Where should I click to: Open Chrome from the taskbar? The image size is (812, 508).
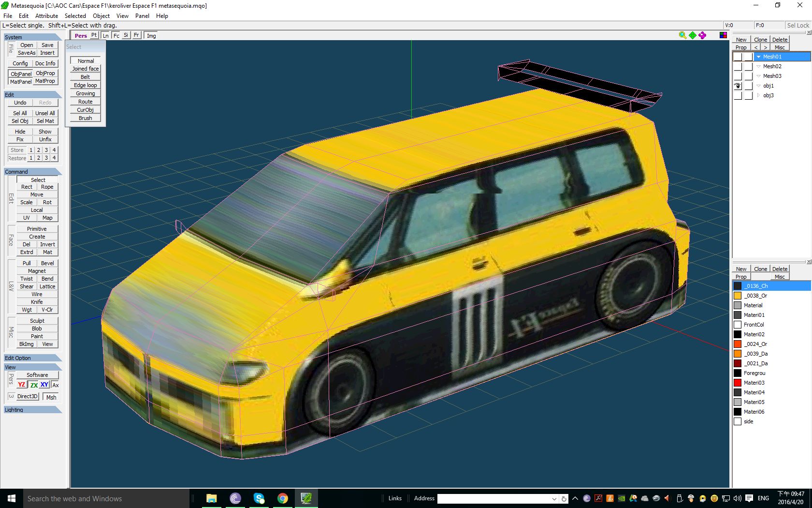[x=283, y=498]
